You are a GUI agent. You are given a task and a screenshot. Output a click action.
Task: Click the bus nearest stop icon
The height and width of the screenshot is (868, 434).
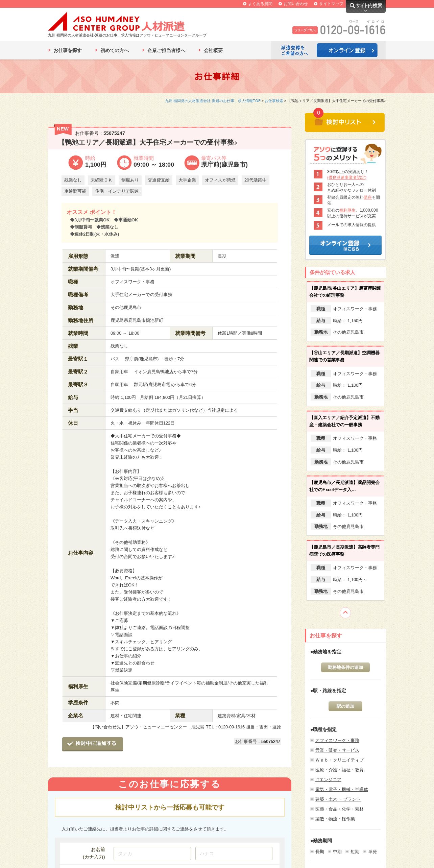(x=192, y=163)
